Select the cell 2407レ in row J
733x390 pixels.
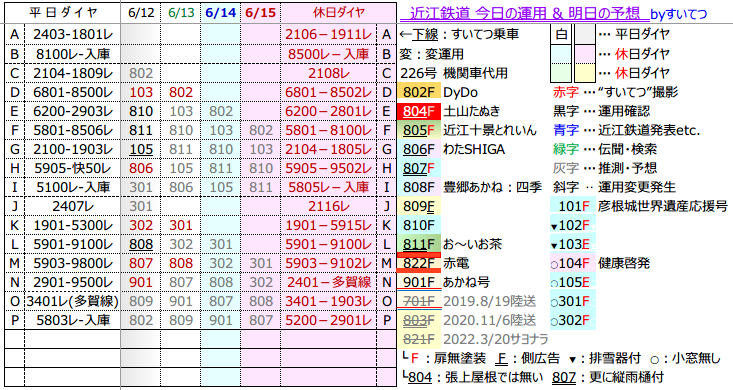click(73, 206)
